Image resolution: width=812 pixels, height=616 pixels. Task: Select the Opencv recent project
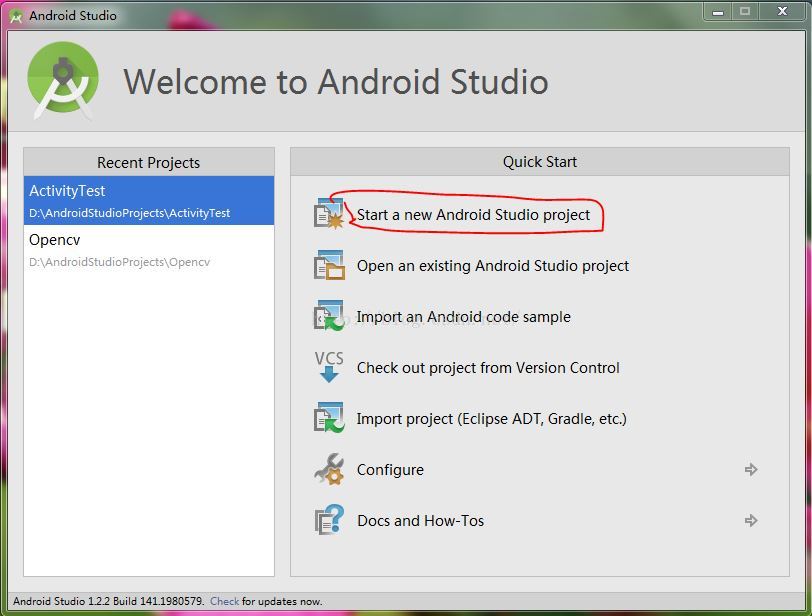149,250
